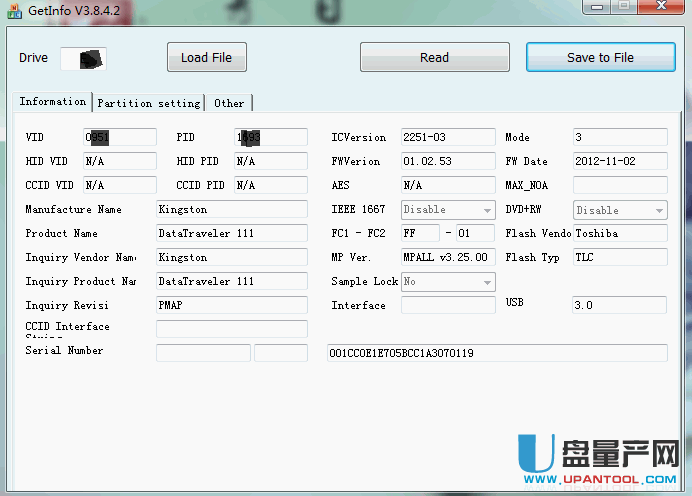Click the long serial number field
Image resolution: width=692 pixels, height=496 pixels.
[496, 353]
